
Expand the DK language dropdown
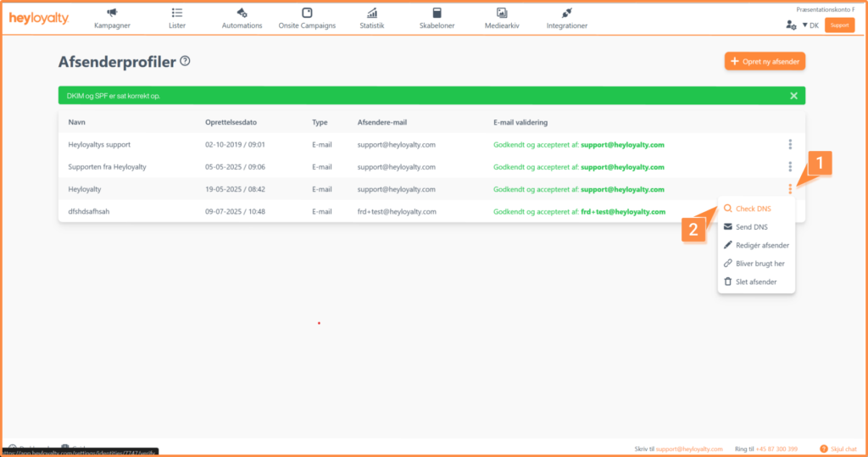[x=810, y=25]
